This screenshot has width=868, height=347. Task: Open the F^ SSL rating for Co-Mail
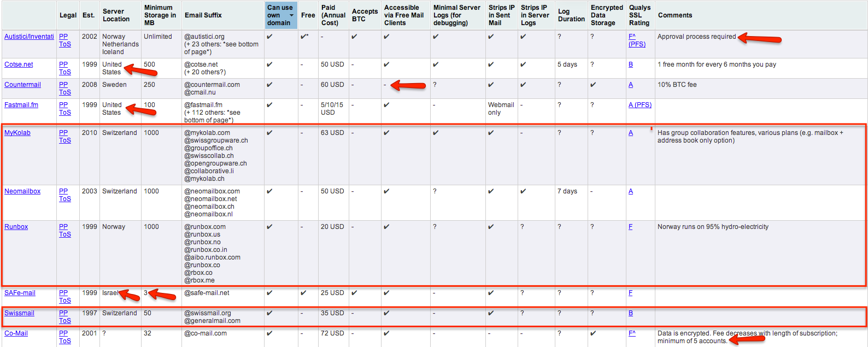(x=632, y=333)
